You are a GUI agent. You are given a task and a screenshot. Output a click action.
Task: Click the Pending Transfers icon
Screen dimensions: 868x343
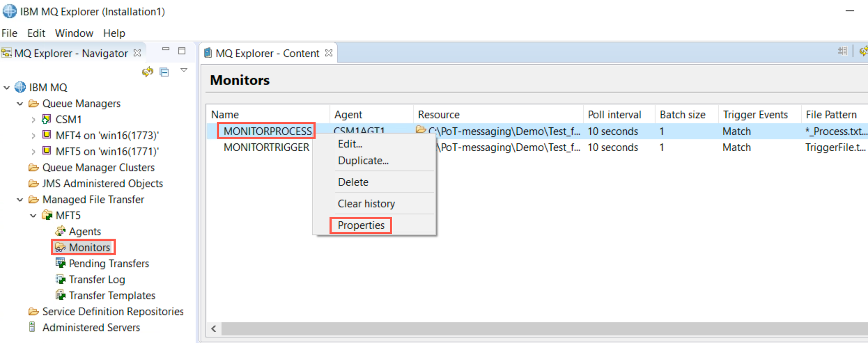pos(60,263)
